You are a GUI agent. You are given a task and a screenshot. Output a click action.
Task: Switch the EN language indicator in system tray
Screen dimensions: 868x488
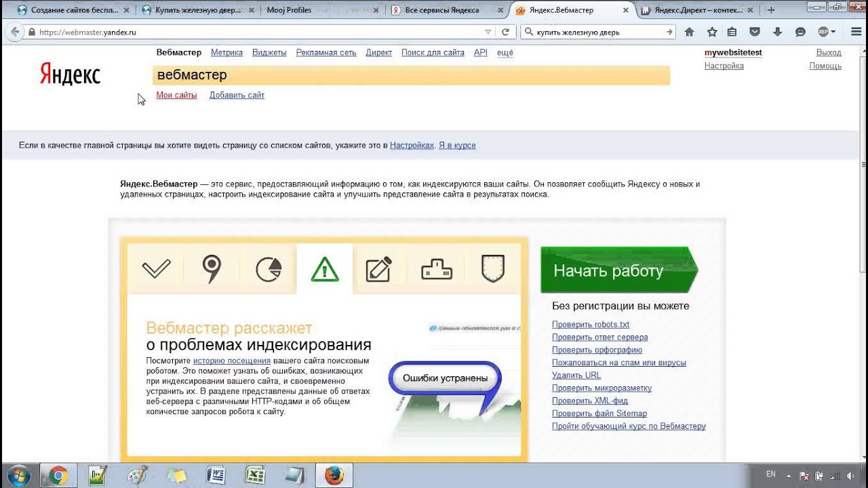(771, 474)
